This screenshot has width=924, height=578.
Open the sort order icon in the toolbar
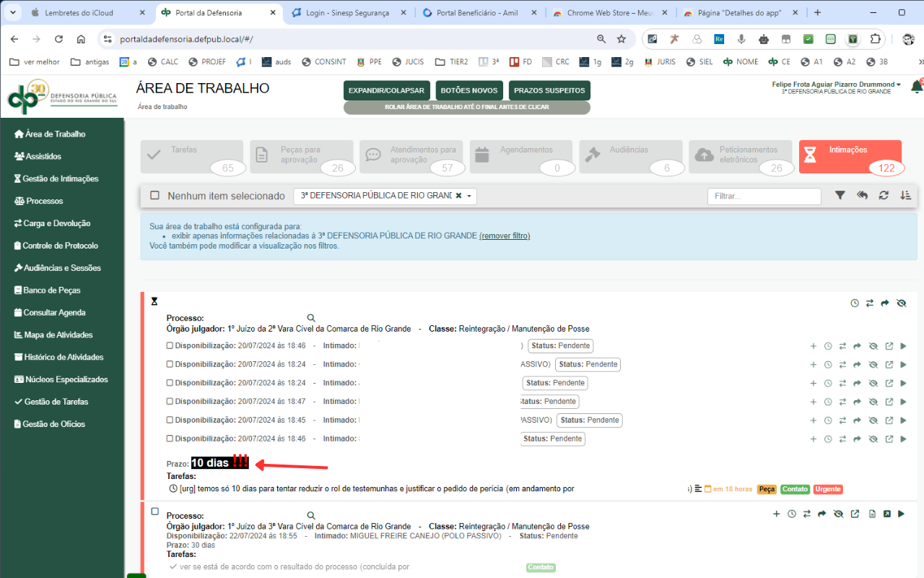(905, 195)
